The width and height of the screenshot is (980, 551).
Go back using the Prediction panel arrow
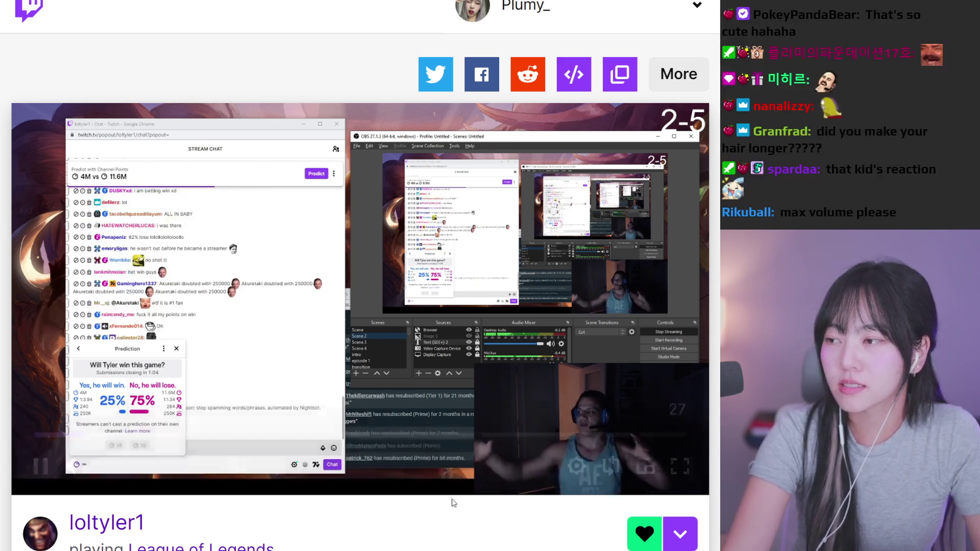coord(78,348)
